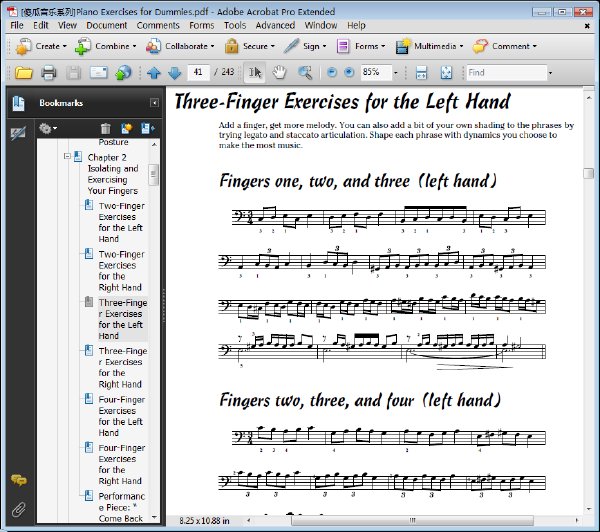This screenshot has height=532, width=600.
Task: Collapse the Chapter 2 bookmark tree
Action: coord(67,156)
